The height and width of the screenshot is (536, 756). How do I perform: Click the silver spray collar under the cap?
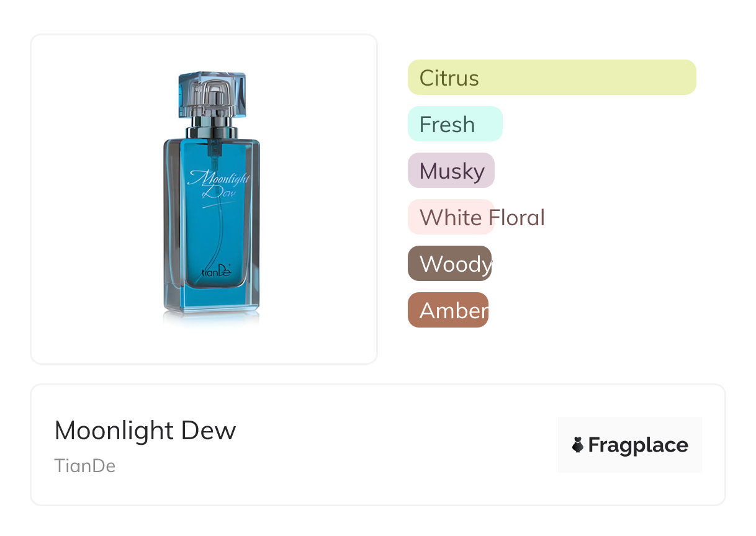(x=212, y=132)
